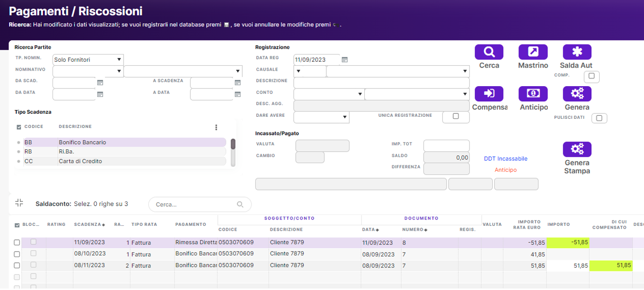Open the Tipo Scadenza three-dot menu
Viewport: 644px width, 290px height.
point(216,127)
